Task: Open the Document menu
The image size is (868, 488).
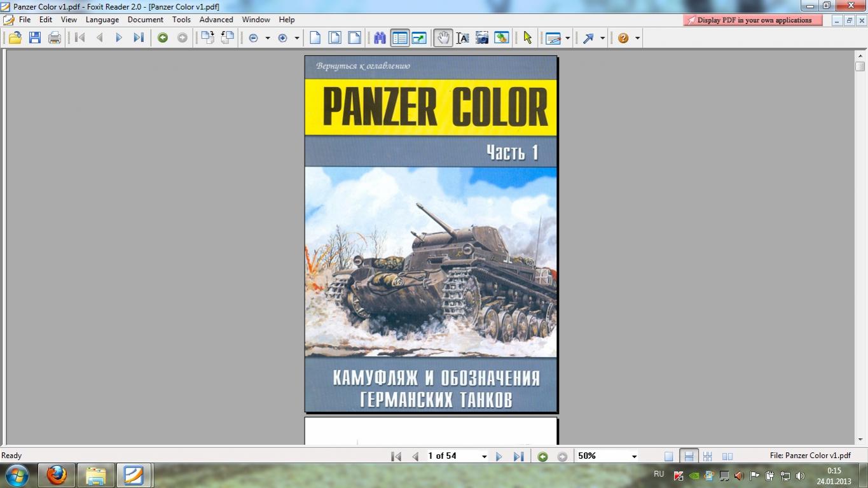Action: (146, 20)
